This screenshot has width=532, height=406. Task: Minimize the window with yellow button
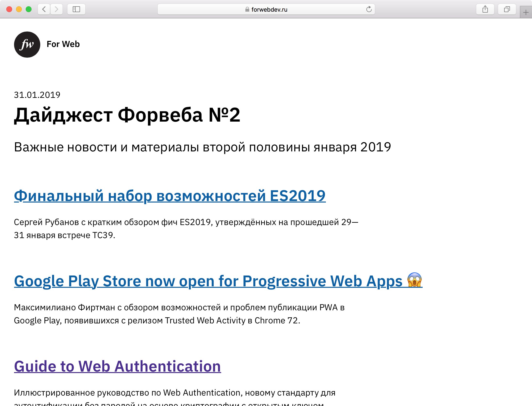coord(19,9)
